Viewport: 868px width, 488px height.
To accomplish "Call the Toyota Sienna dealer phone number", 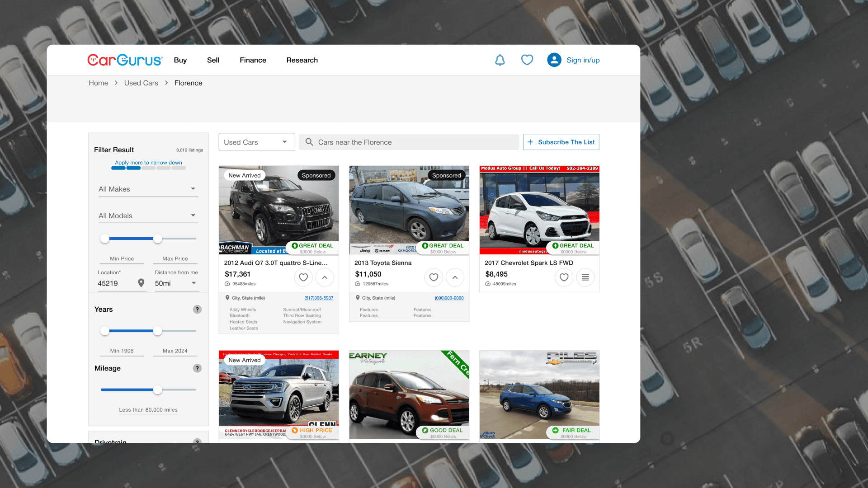I will tap(449, 298).
